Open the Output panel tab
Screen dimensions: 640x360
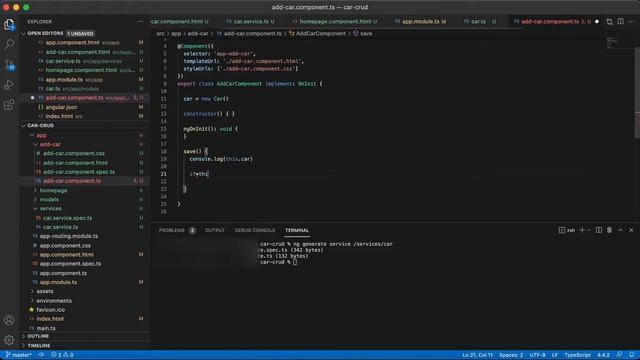pyautogui.click(x=215, y=231)
